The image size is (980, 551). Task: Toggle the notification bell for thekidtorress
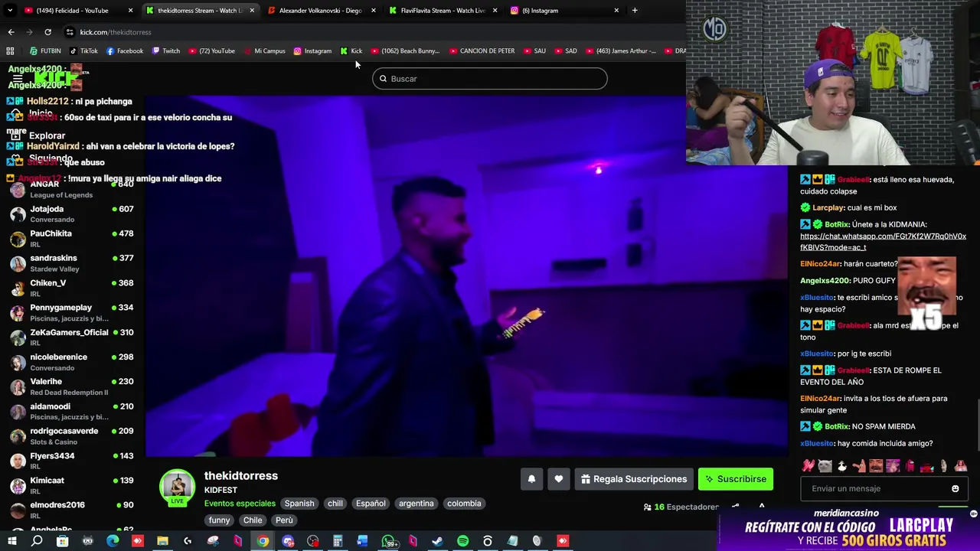(531, 479)
